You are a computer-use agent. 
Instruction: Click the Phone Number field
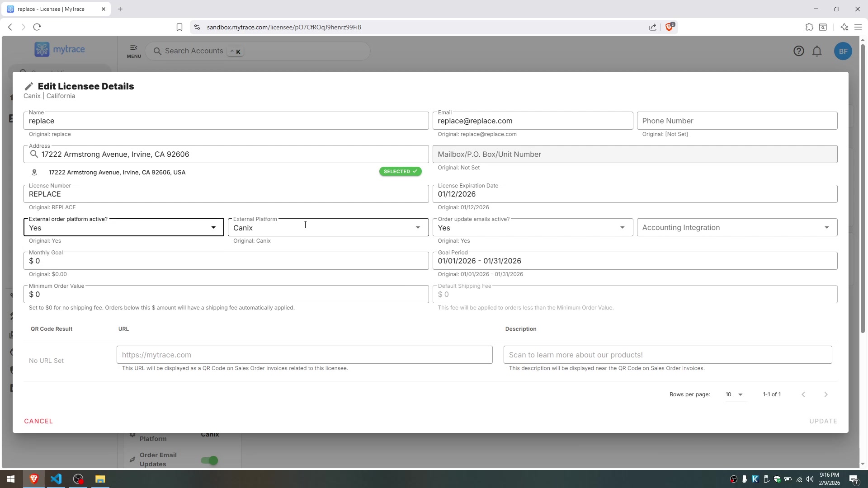[x=737, y=121]
